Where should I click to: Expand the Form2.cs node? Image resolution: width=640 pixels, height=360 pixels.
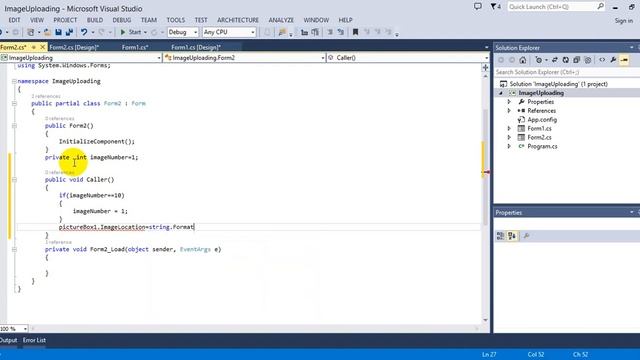tap(509, 138)
